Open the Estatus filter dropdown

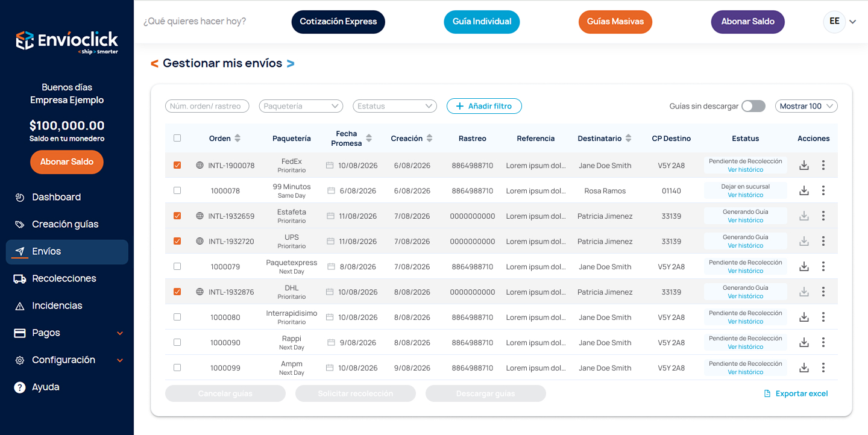[395, 106]
